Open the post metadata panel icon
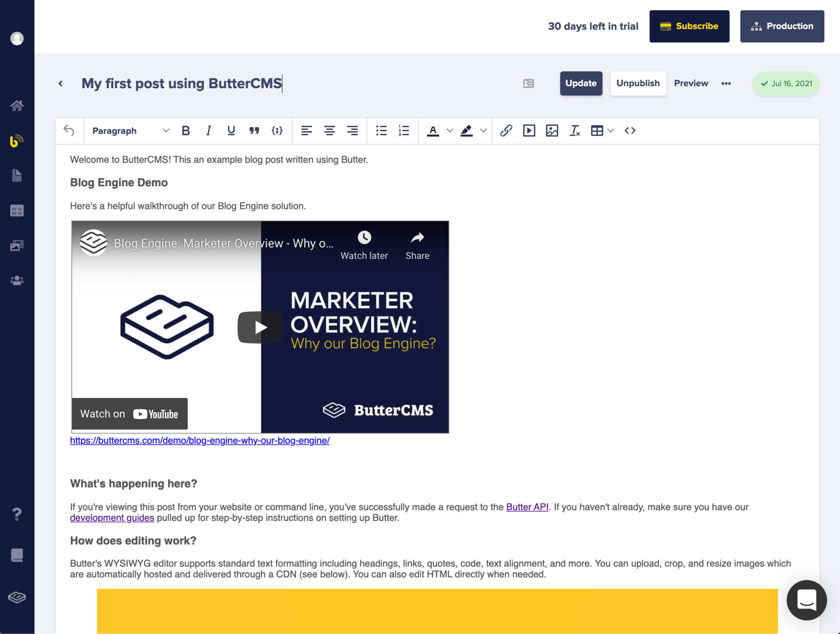 point(529,83)
